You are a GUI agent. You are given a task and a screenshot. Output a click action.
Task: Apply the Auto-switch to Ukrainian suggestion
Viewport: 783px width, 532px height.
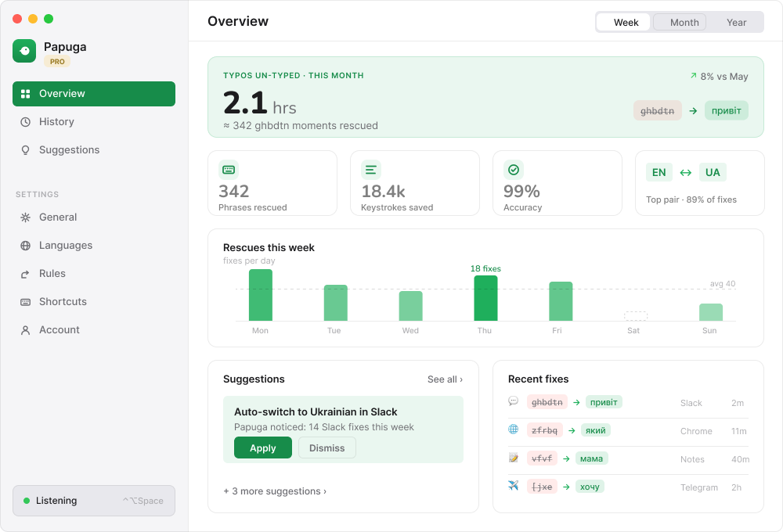point(262,448)
